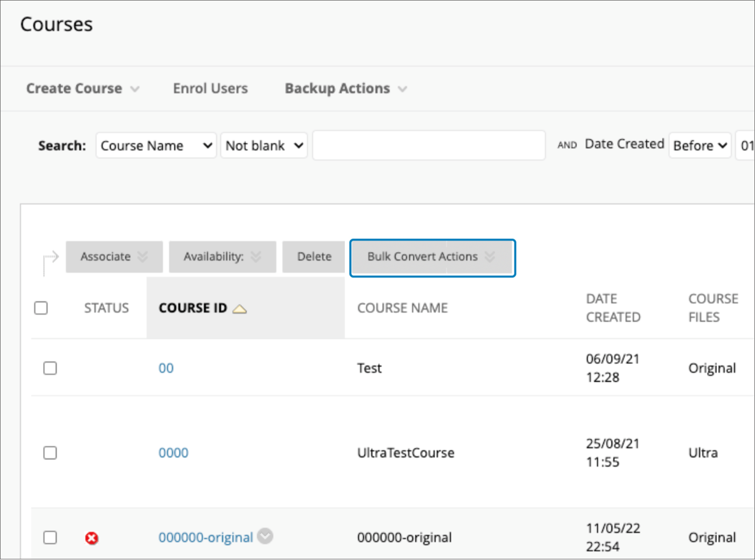Viewport: 755px width, 560px height.
Task: Select the checkbox for UltraTestCourse
Action: click(x=50, y=453)
